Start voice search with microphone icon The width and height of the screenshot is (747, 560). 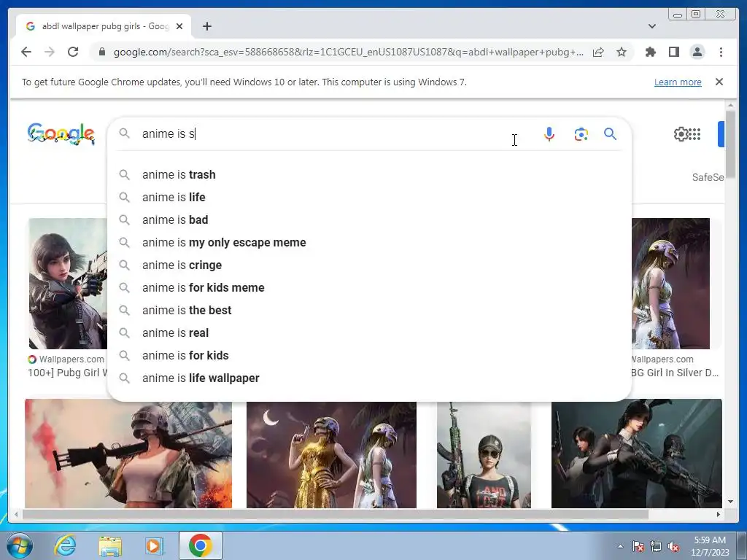pyautogui.click(x=549, y=134)
